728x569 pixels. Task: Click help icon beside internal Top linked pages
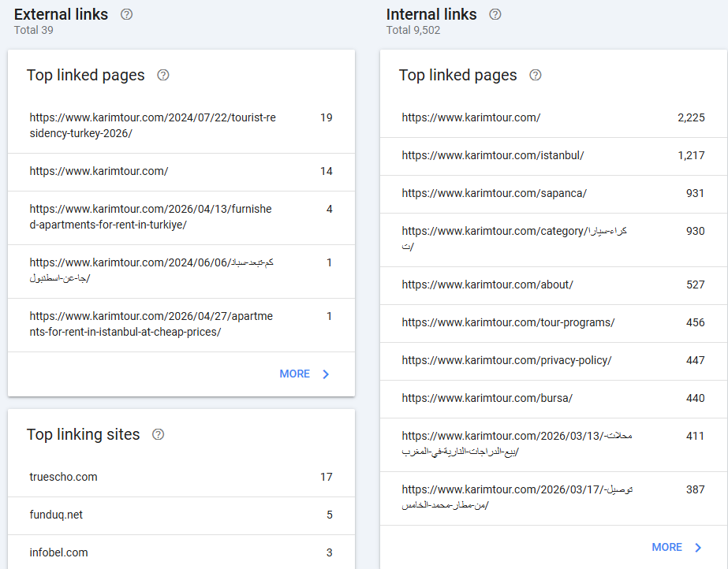pos(536,75)
